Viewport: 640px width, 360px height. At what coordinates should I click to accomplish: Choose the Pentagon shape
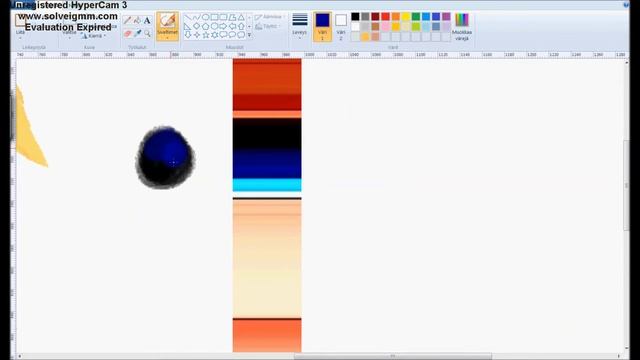pos(206,26)
